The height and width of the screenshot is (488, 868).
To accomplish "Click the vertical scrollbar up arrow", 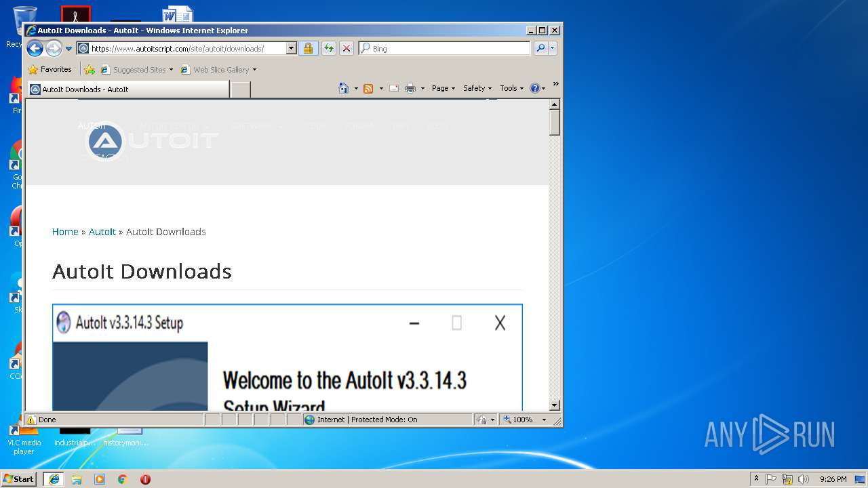I will pos(554,104).
